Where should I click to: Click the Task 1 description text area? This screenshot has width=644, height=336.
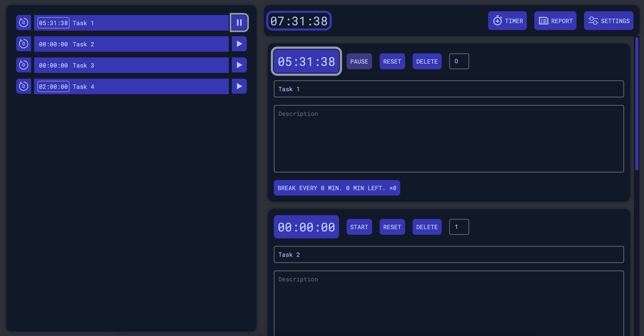point(449,139)
